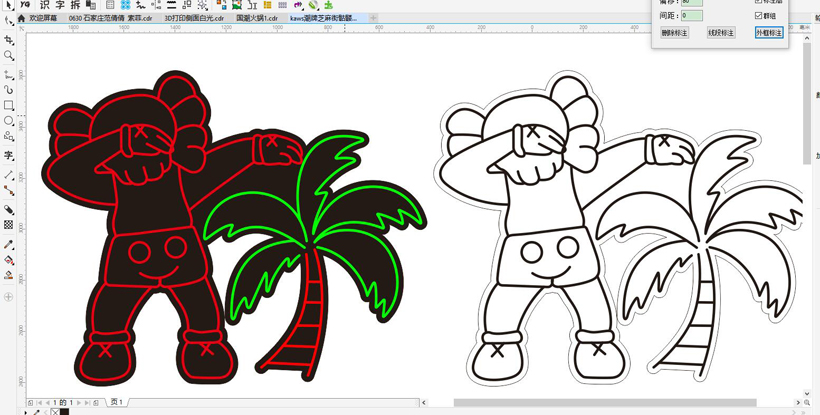Select the Transparency checkerboard tool

click(8, 225)
